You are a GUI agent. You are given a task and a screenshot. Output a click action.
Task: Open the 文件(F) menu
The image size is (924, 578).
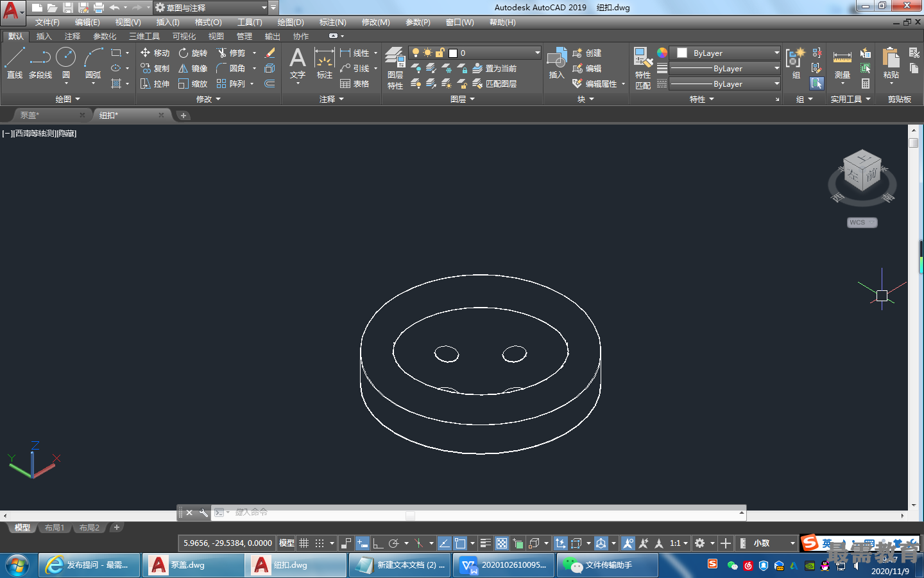pos(47,22)
